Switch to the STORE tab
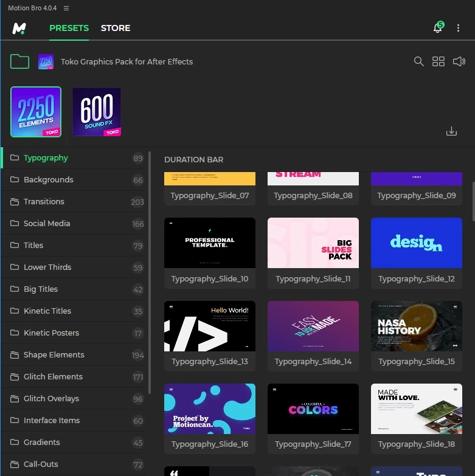The width and height of the screenshot is (475, 476). [116, 28]
